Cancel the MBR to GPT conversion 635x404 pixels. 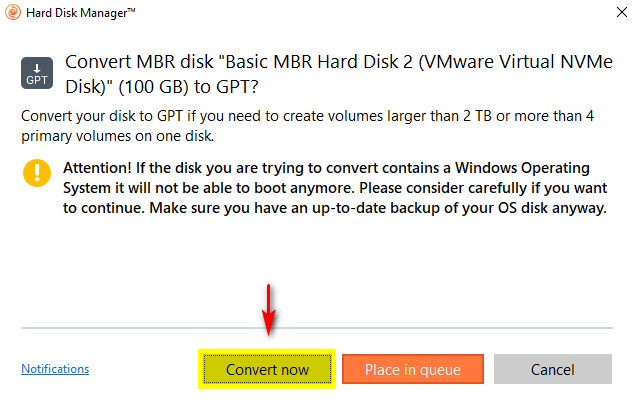pos(552,369)
